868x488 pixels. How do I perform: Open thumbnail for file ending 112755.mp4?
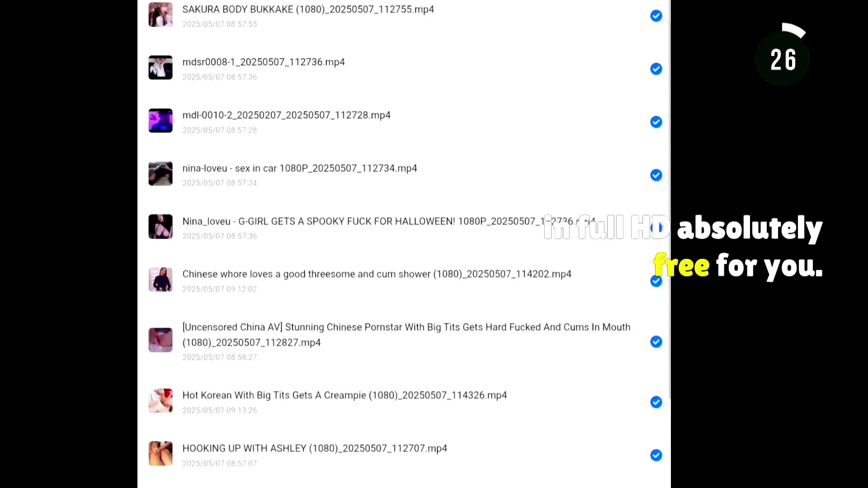click(x=160, y=14)
